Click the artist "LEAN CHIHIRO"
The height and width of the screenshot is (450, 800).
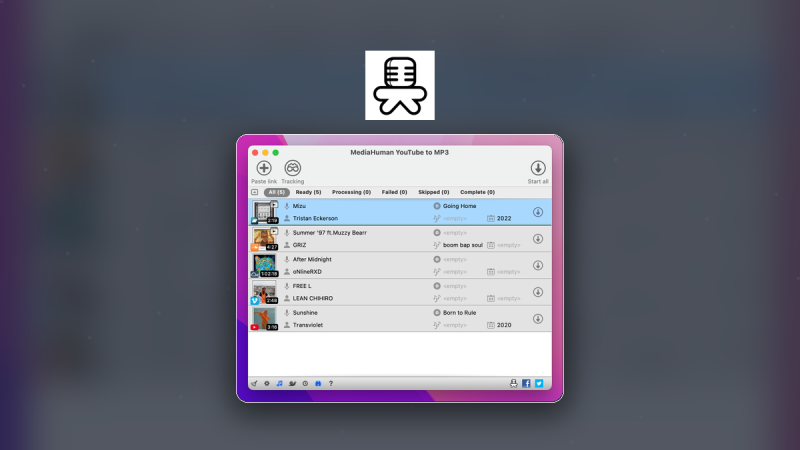click(313, 298)
